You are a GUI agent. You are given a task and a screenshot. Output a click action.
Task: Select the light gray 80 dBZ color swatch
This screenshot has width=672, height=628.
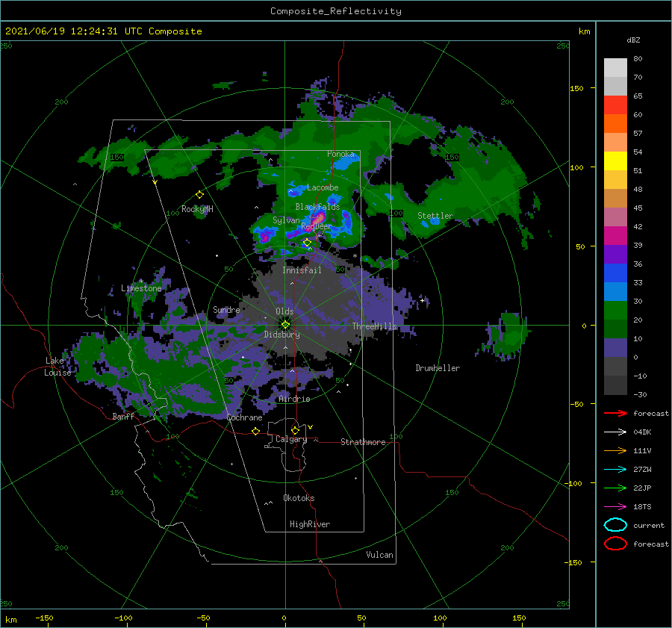coord(615,67)
